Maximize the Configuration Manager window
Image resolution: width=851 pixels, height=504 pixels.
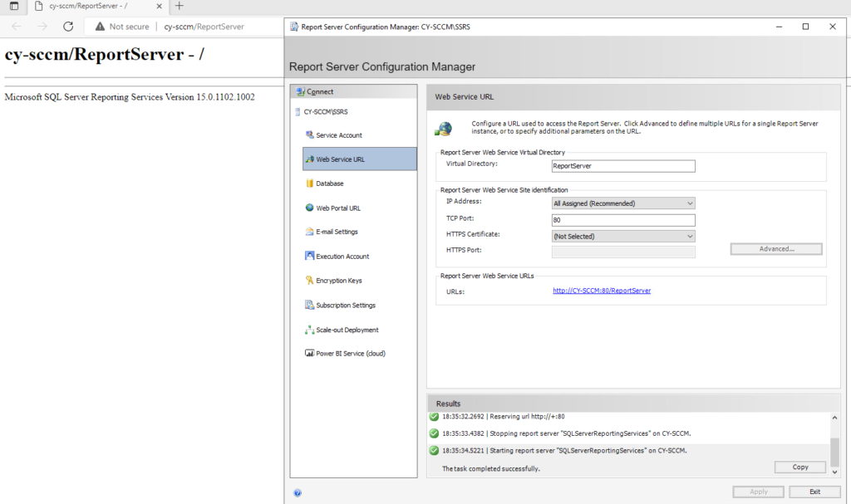pyautogui.click(x=805, y=27)
